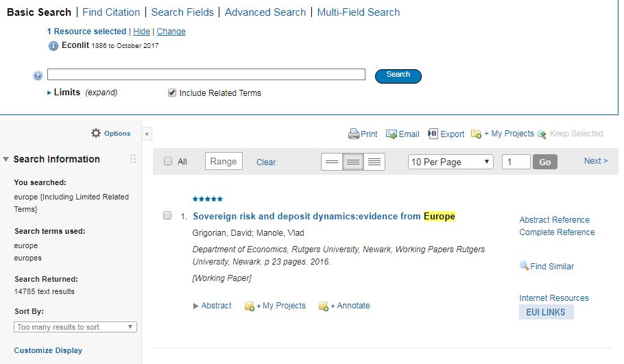Switch to title-only display view icon
The width and height of the screenshot is (624, 364).
click(332, 162)
